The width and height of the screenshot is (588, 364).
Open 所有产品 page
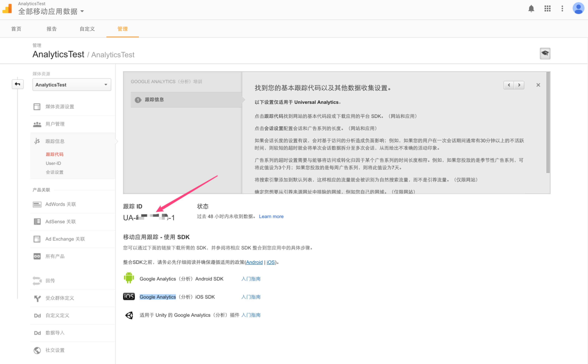coord(55,256)
